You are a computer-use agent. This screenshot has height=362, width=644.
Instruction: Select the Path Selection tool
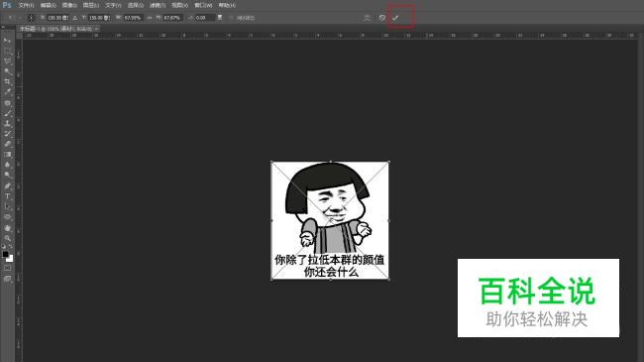[x=7, y=206]
